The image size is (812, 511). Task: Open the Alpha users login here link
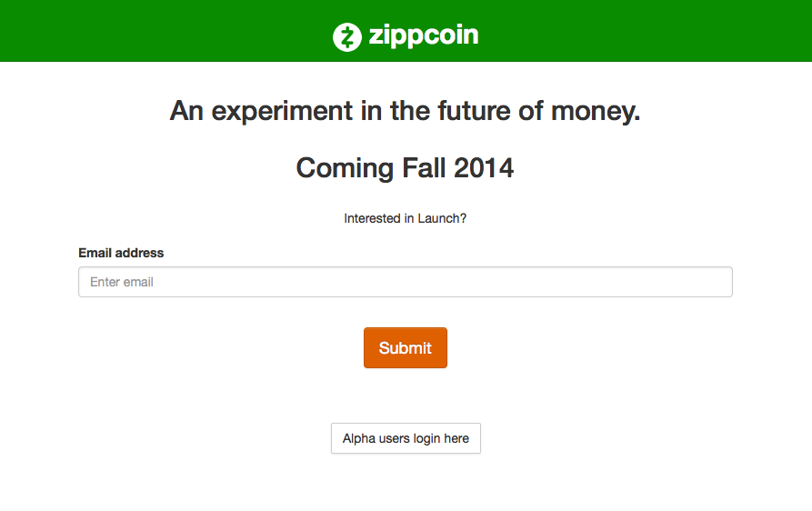click(x=406, y=438)
